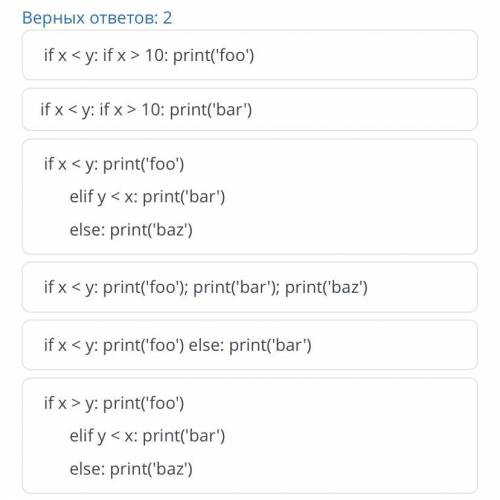Screen dimensions: 500x500
Task: Click 'else: print('bar')' text in the one-line option
Action: [x=250, y=345]
